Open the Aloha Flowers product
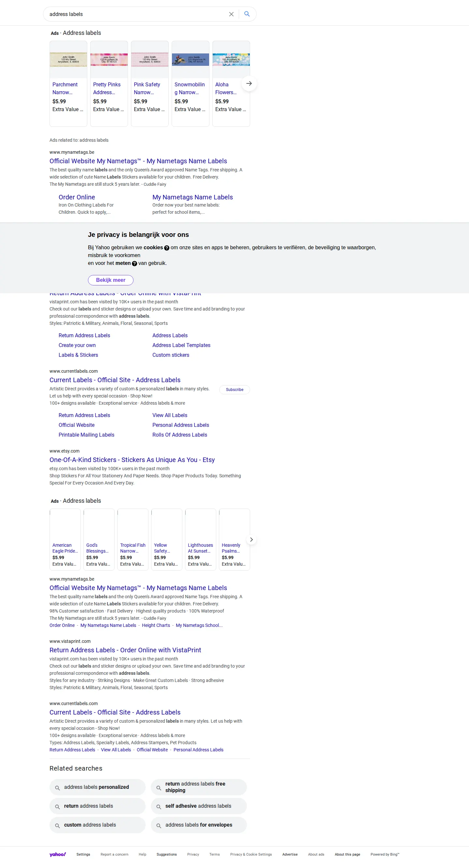Viewport: 469px width, 868px height. (x=231, y=83)
